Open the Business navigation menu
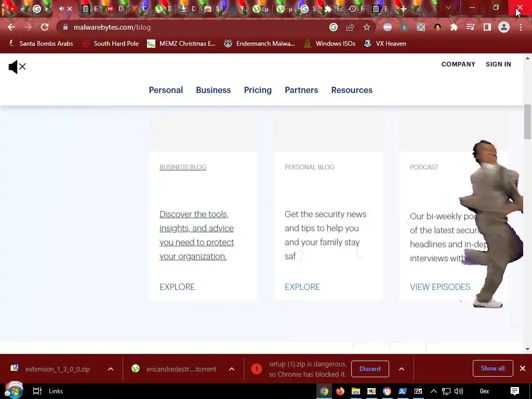Screen dimensions: 532x399 pos(213,90)
